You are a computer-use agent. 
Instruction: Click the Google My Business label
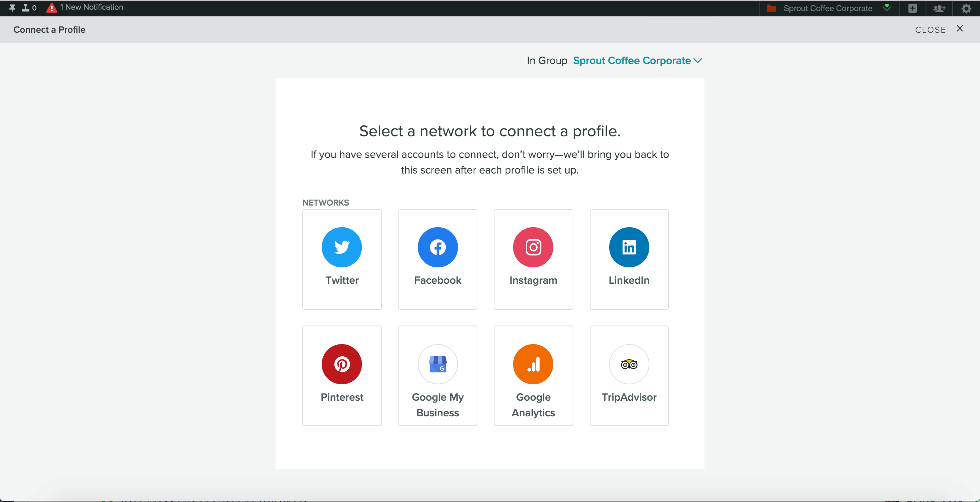coord(437,405)
